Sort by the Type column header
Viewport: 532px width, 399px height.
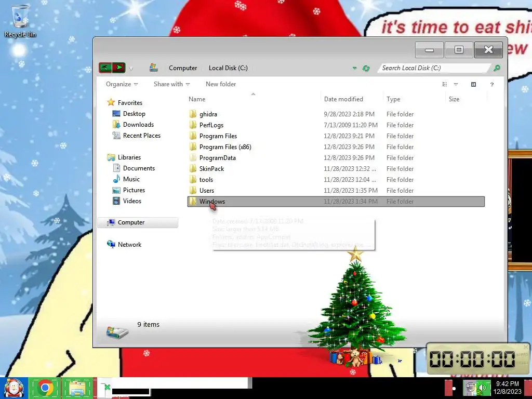pos(393,99)
